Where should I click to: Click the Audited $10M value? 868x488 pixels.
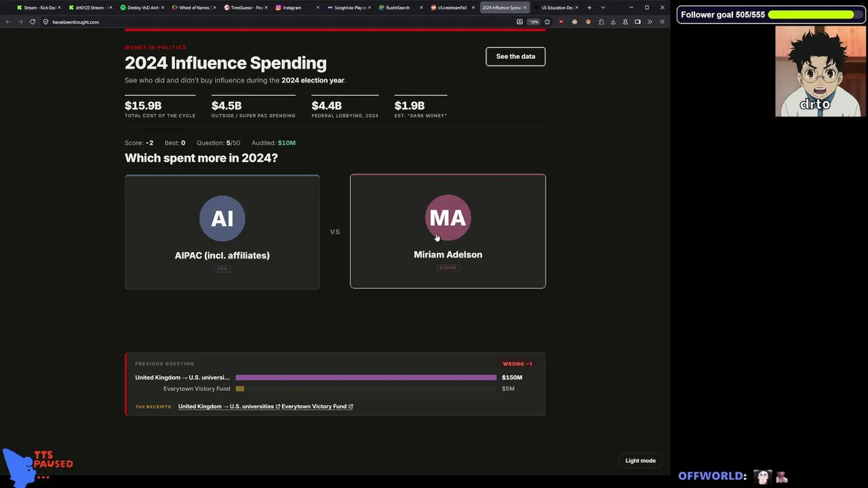coord(286,143)
